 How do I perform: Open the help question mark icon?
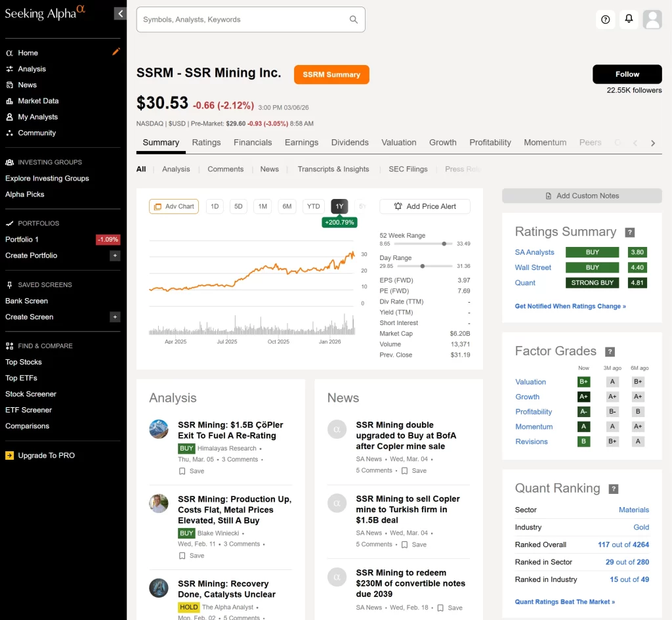[605, 20]
